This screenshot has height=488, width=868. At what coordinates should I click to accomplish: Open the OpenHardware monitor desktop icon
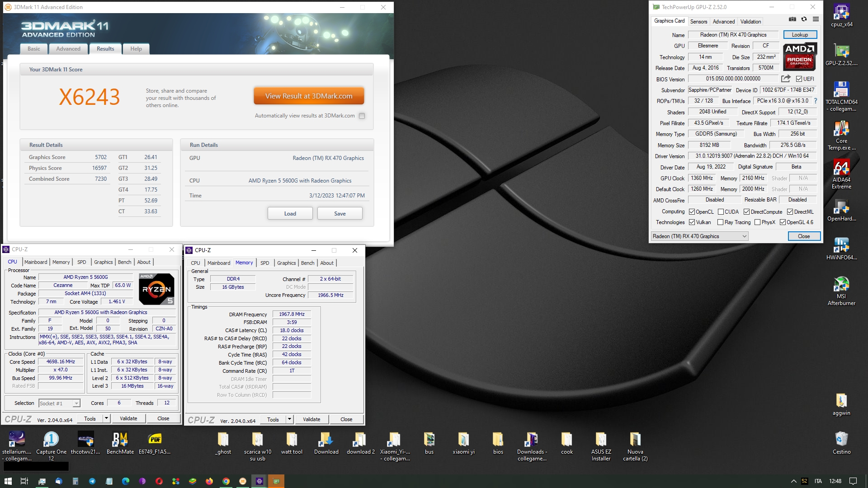841,210
